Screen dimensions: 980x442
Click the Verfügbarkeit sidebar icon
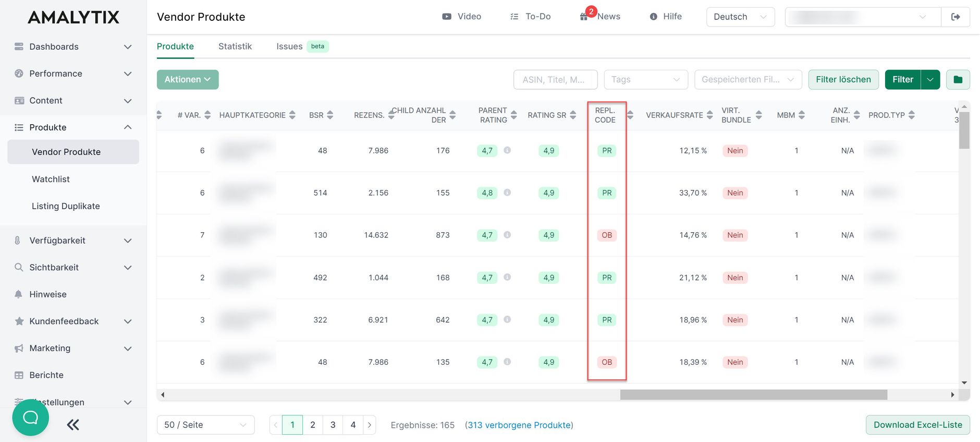coord(18,241)
